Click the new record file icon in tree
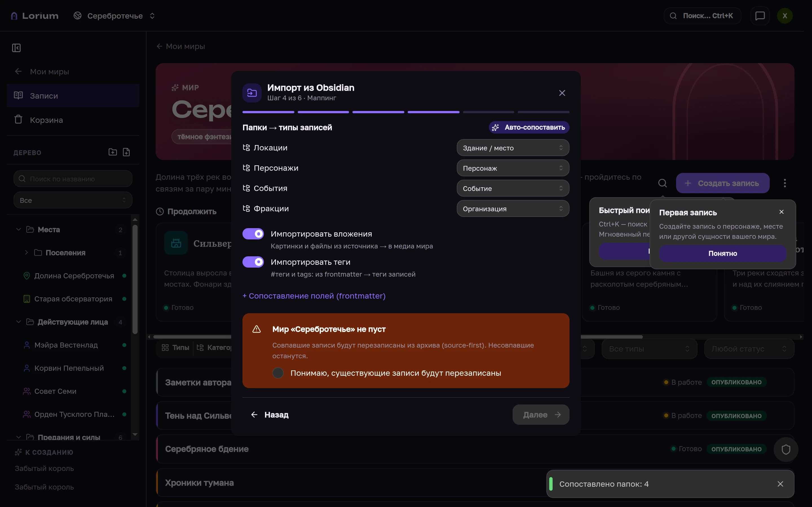812x507 pixels. [x=126, y=152]
